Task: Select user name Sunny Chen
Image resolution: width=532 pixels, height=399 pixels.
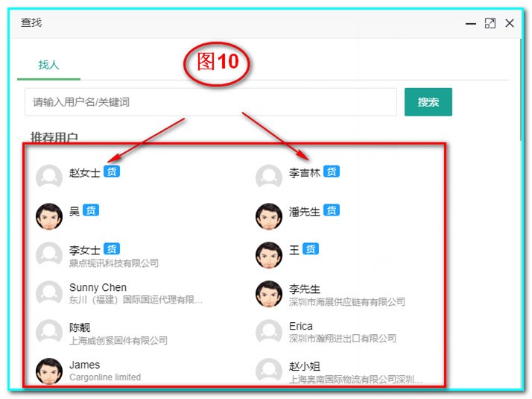Action: (98, 287)
